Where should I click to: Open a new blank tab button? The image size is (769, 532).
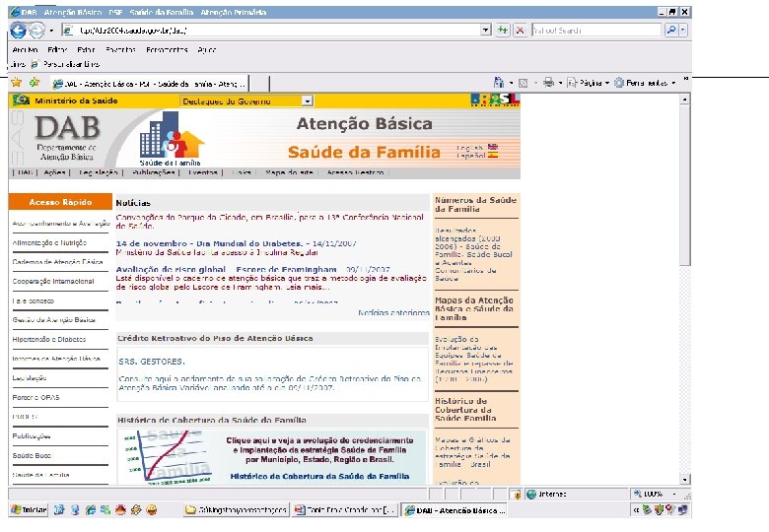tap(259, 84)
